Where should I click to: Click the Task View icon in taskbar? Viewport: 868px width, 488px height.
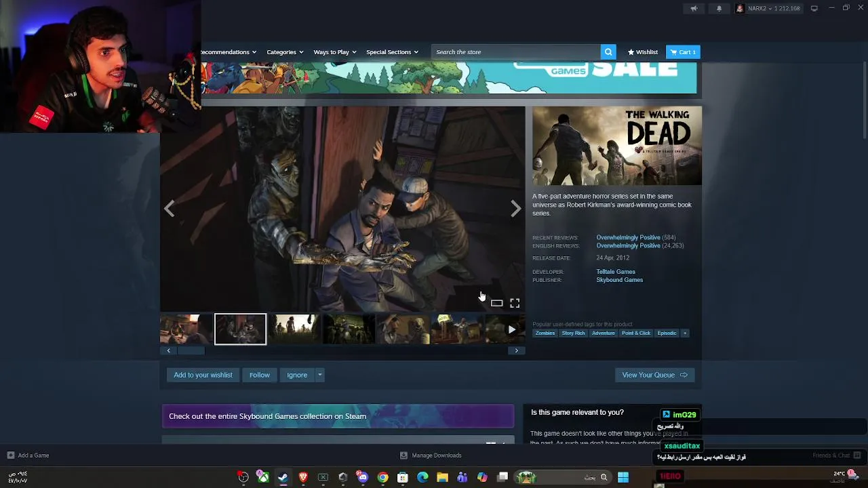pyautogui.click(x=502, y=477)
